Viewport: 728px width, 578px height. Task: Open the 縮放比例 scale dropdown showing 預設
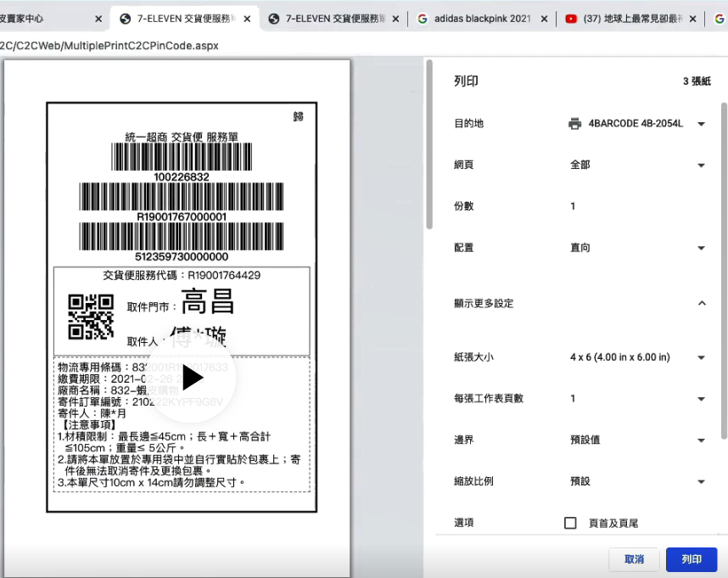(x=636, y=481)
